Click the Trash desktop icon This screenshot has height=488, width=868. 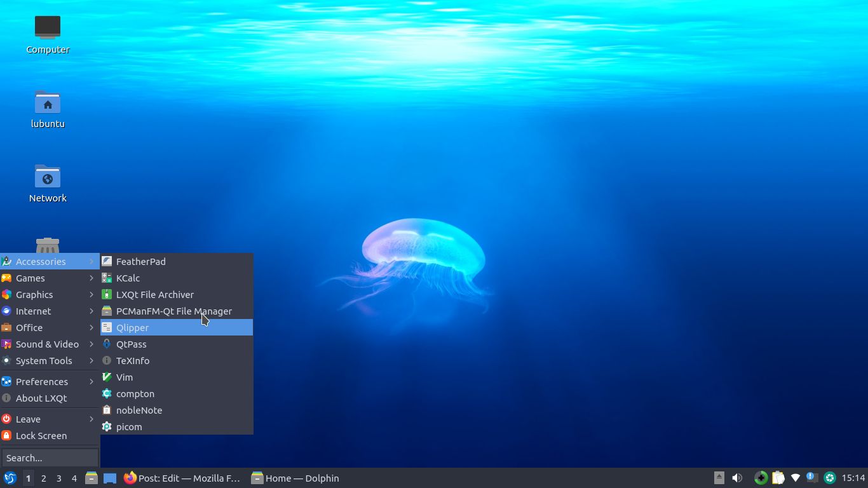click(x=48, y=245)
